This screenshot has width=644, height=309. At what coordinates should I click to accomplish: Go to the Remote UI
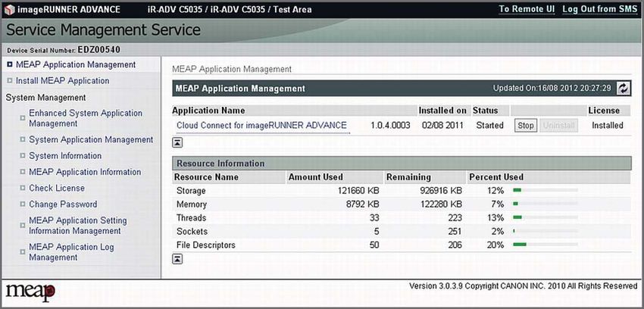point(527,9)
